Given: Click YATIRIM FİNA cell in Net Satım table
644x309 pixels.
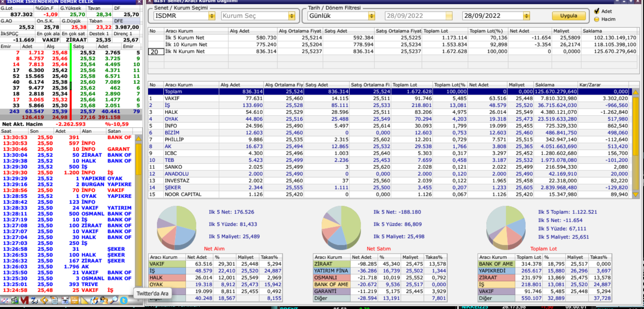Looking at the screenshot, I should [x=332, y=271].
